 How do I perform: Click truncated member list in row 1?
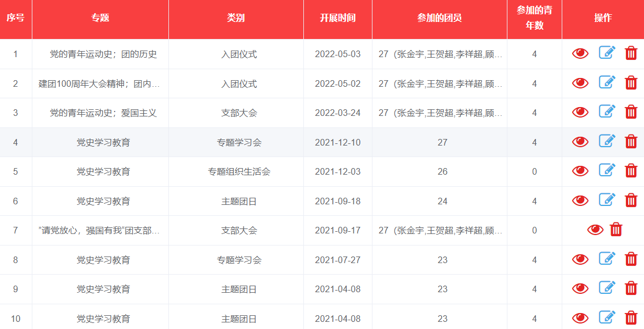click(440, 54)
